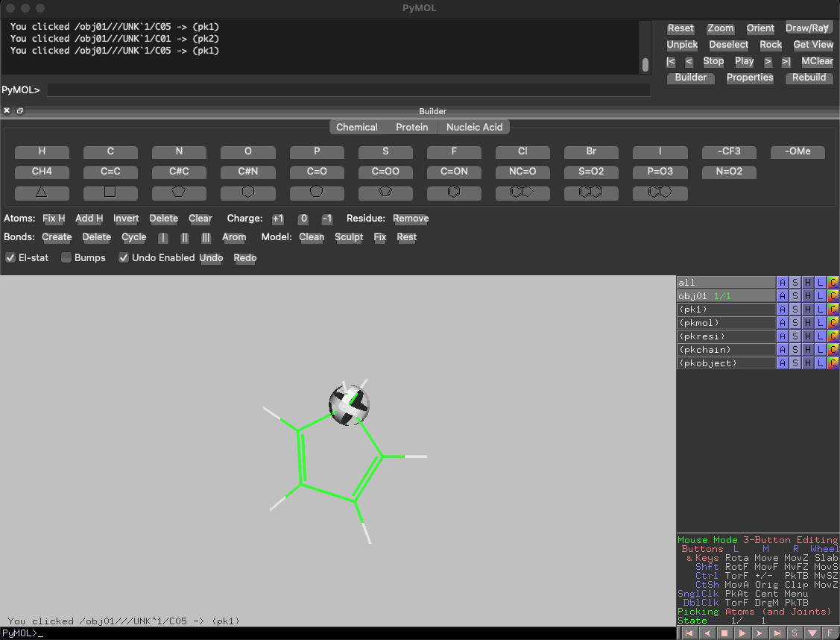Click the Rebuild button

tap(809, 78)
